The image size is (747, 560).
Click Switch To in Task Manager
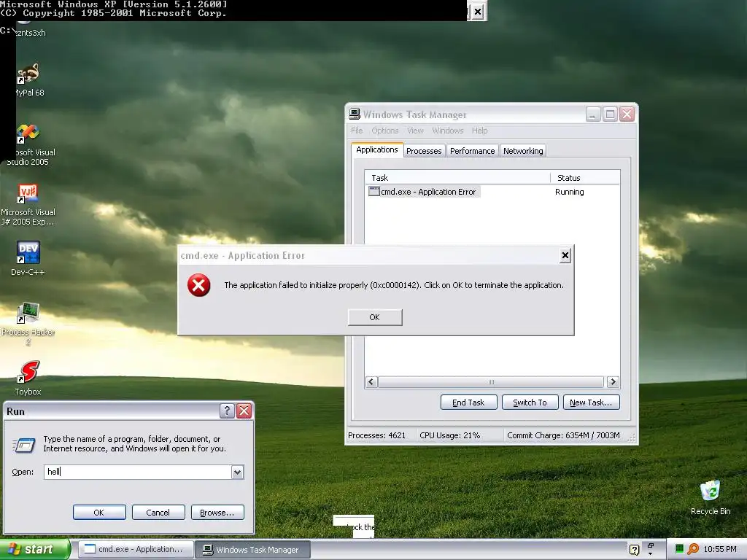click(530, 402)
